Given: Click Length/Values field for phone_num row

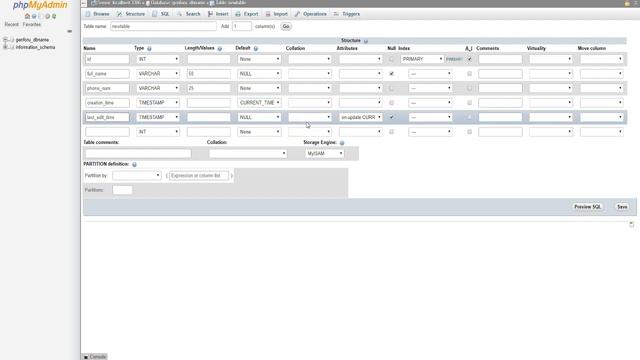Looking at the screenshot, I should pyautogui.click(x=209, y=88).
